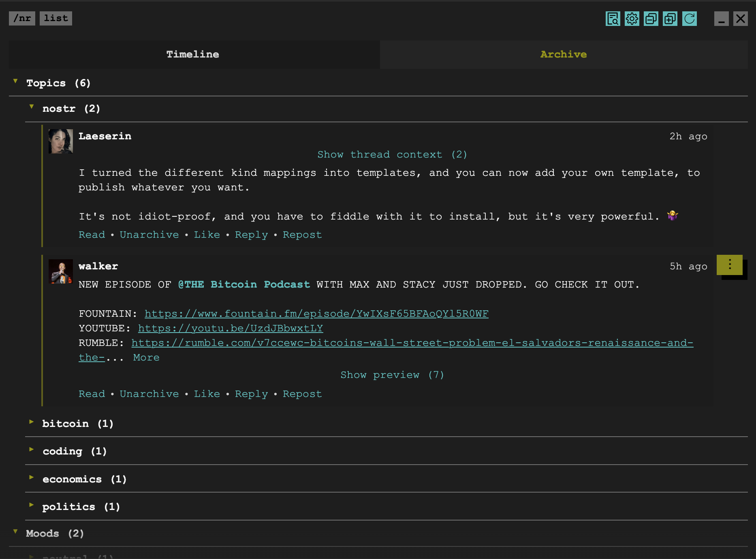Open the document search icon
756x559 pixels.
click(613, 19)
